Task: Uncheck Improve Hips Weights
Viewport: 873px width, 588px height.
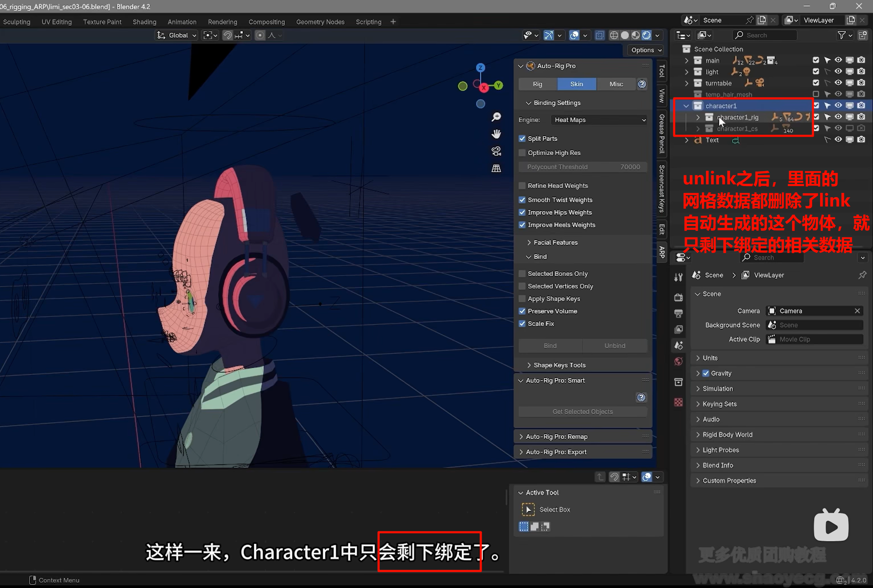Action: coord(522,212)
